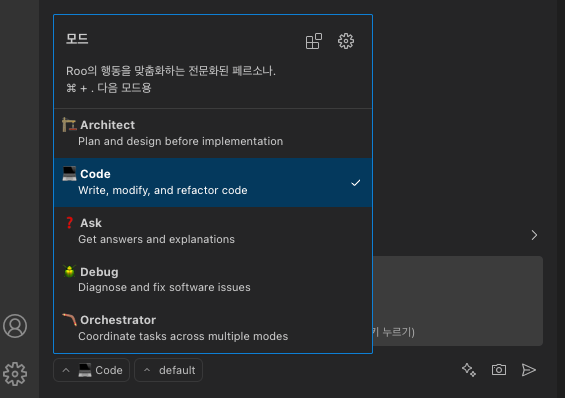Screen dimensions: 565x398
Task: Select the Architect mode
Action: (213, 133)
